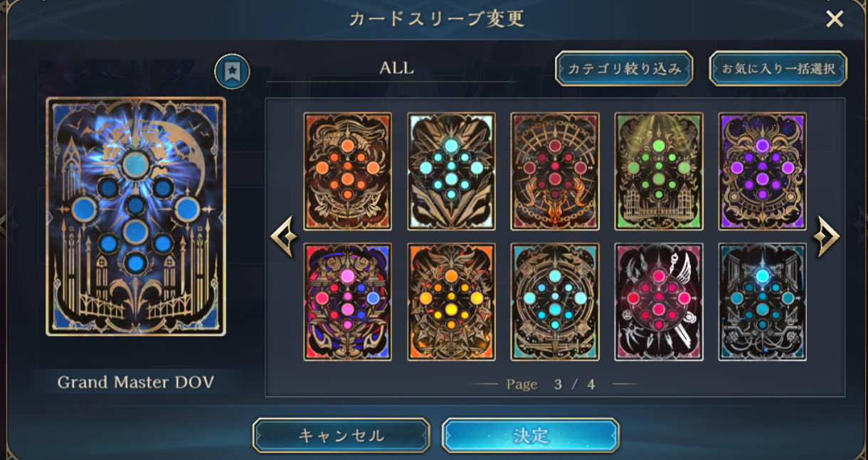The height and width of the screenshot is (460, 868).
Task: Choose the green orb card sleeve
Action: (659, 171)
